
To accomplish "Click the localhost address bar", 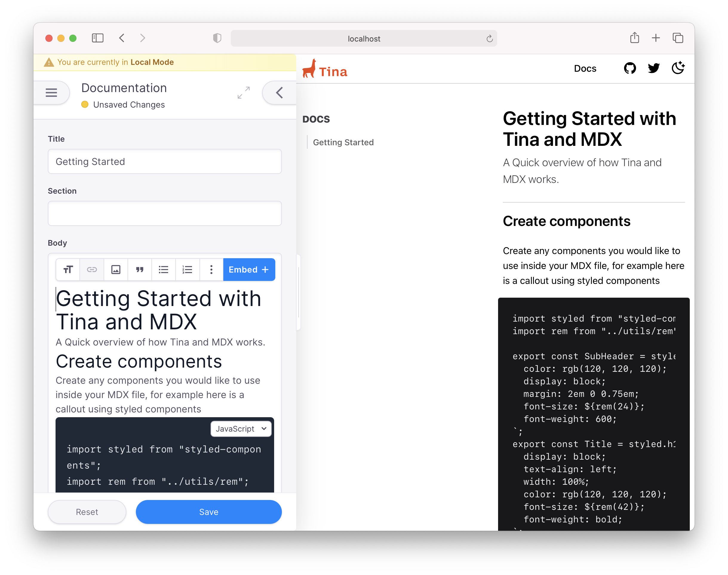I will [x=364, y=38].
